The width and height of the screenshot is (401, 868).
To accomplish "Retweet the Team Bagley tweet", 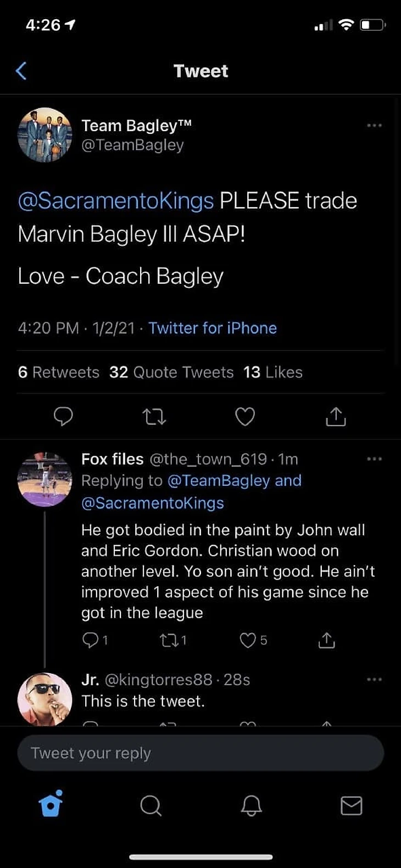I will [154, 417].
